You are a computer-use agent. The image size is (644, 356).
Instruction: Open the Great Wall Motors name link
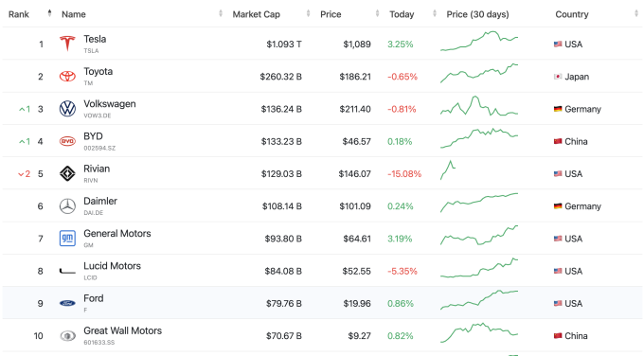point(123,331)
